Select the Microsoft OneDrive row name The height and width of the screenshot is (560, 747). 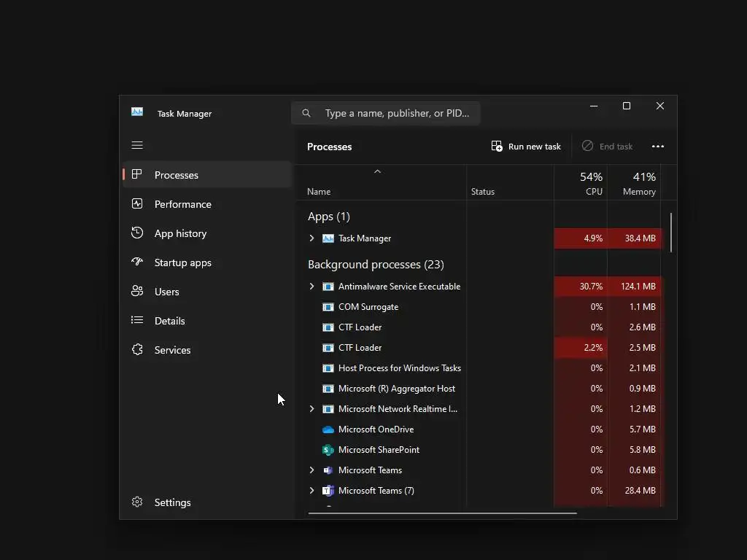click(x=376, y=429)
